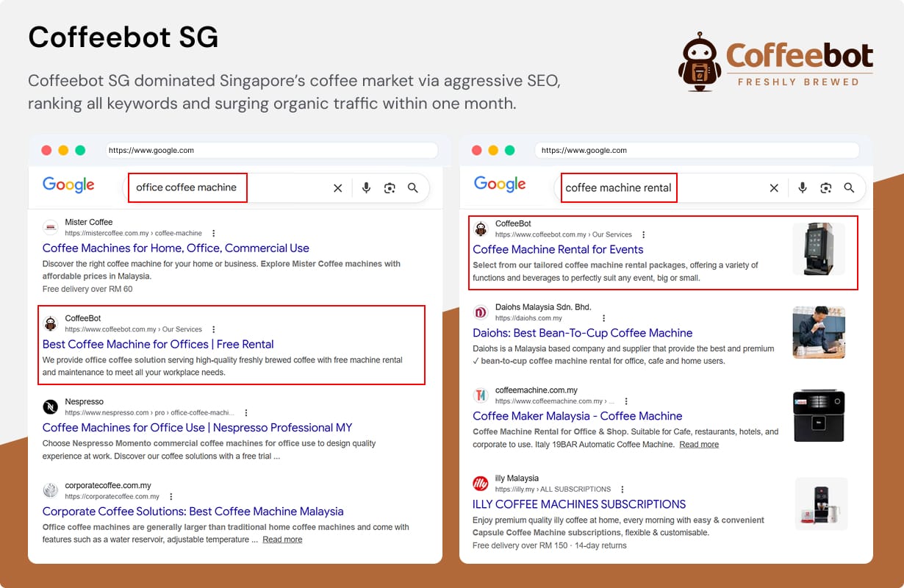Click the corporatecoffee.com.my favicon
This screenshot has width=904, height=588.
(x=50, y=490)
